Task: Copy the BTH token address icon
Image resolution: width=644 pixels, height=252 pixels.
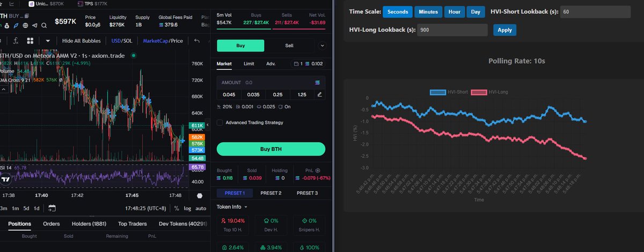Action: (x=27, y=16)
